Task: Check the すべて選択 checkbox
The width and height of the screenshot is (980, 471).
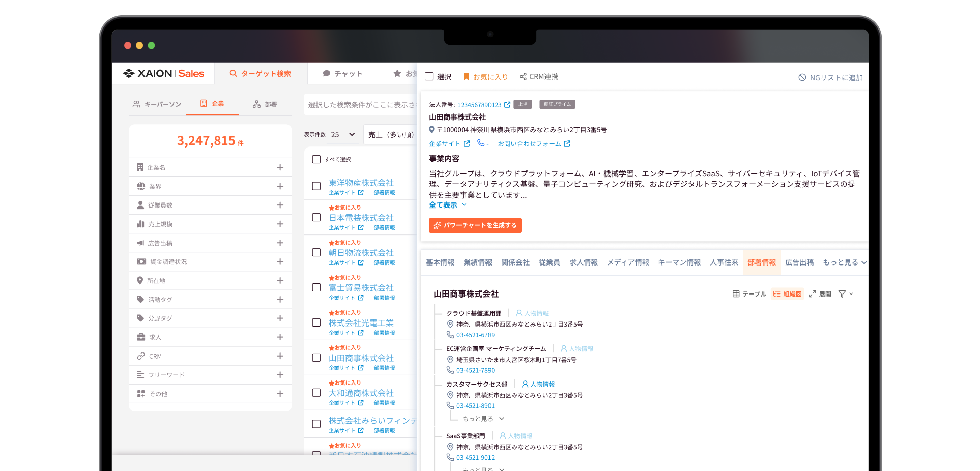Action: (316, 159)
